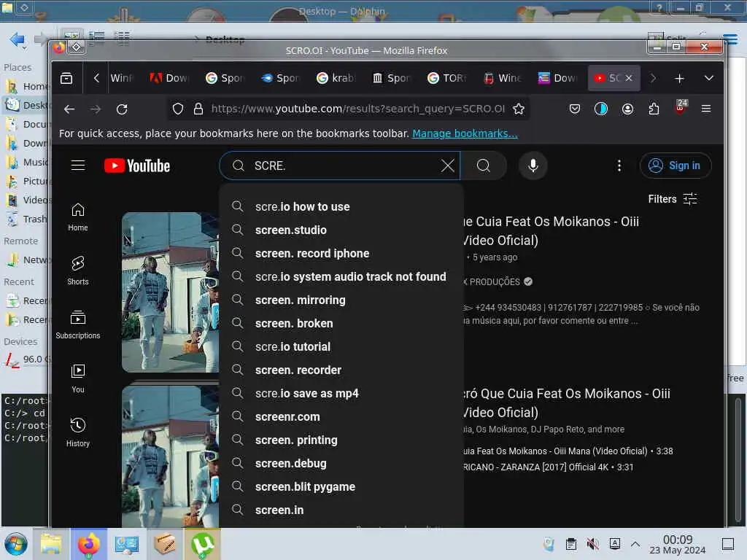Open Firefox tracking protection shield
The width and height of the screenshot is (747, 560).
pyautogui.click(x=178, y=109)
